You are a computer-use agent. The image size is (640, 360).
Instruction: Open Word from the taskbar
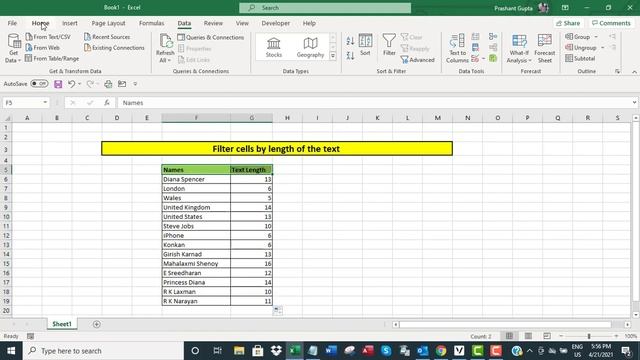331,351
